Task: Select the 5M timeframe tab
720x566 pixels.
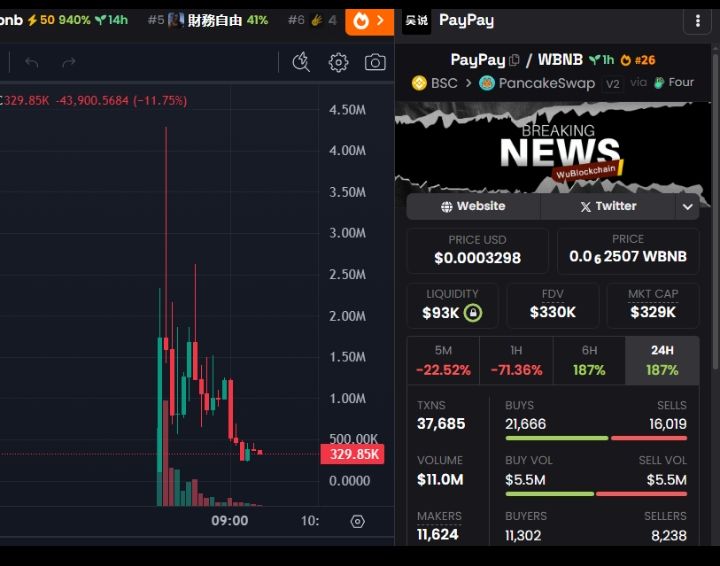Action: pos(443,361)
